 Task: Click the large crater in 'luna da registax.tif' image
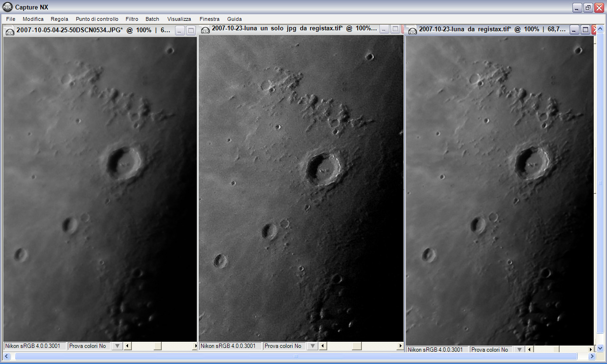tap(532, 163)
